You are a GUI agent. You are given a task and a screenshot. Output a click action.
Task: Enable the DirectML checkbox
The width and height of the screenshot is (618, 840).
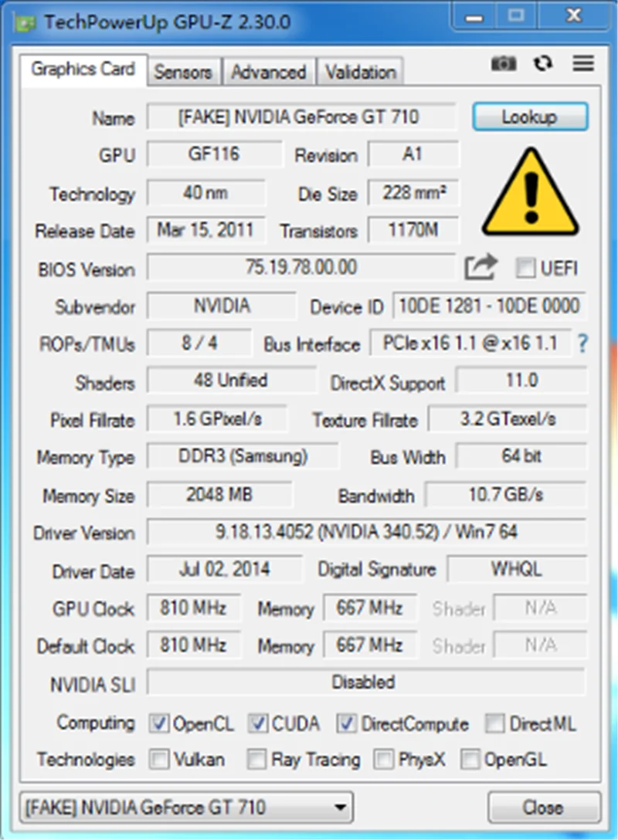[494, 723]
